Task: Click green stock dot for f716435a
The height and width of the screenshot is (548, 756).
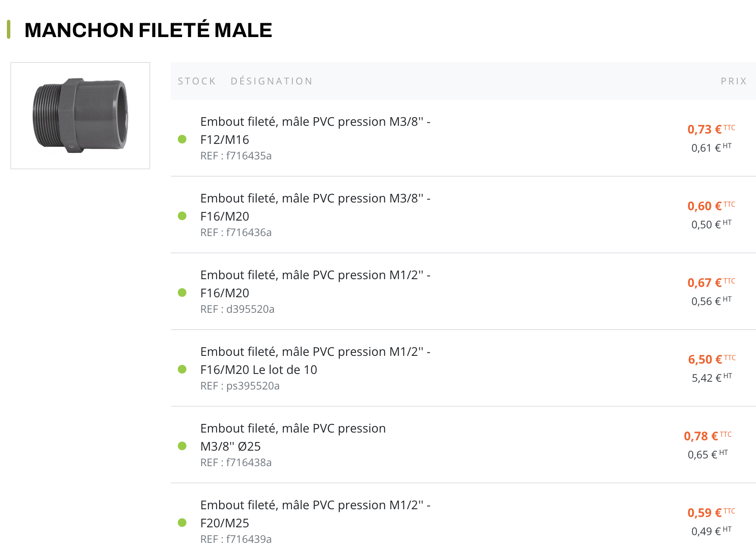Action: (x=182, y=139)
